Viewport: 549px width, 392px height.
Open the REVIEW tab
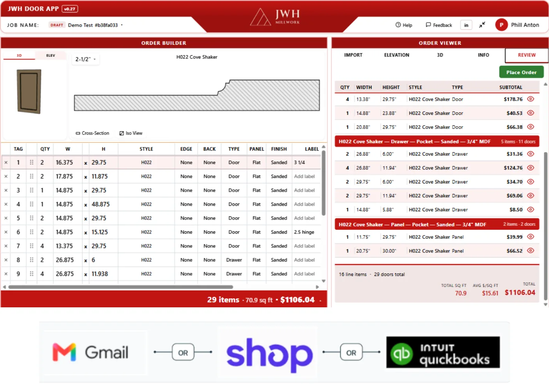[x=527, y=55]
